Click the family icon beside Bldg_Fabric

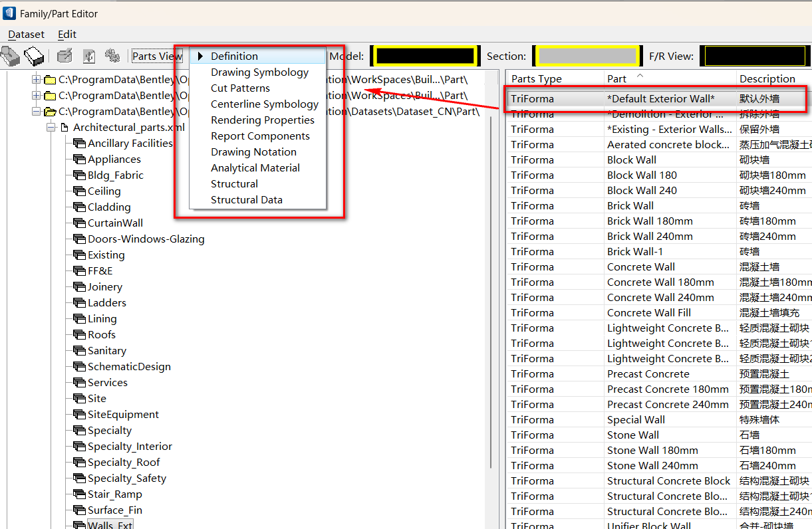coord(80,175)
